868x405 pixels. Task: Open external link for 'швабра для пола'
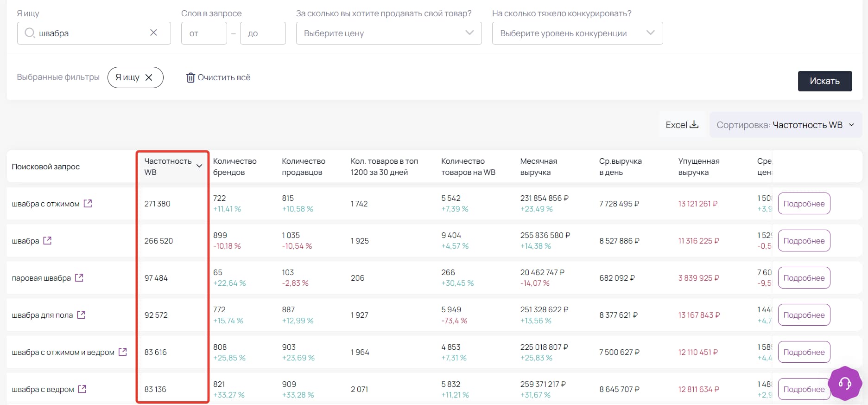click(x=81, y=315)
